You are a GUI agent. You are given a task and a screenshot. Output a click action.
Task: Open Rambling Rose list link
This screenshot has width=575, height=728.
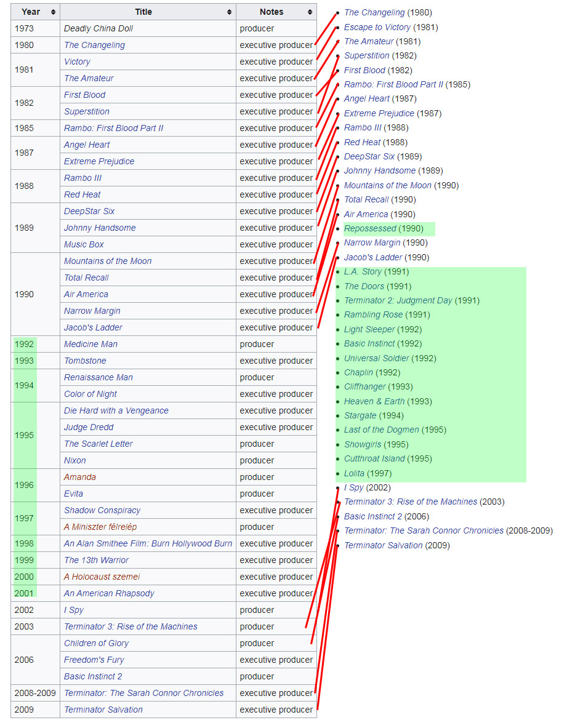[x=374, y=315]
